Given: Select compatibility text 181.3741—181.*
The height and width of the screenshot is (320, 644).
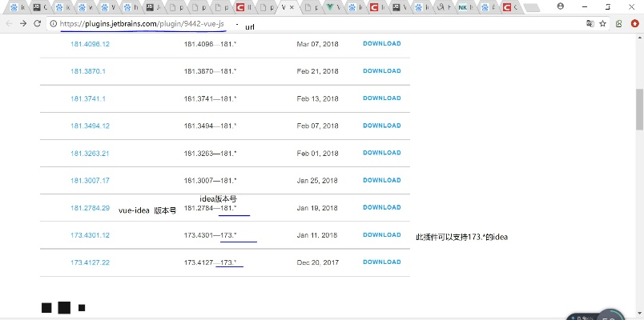Looking at the screenshot, I should [211, 99].
